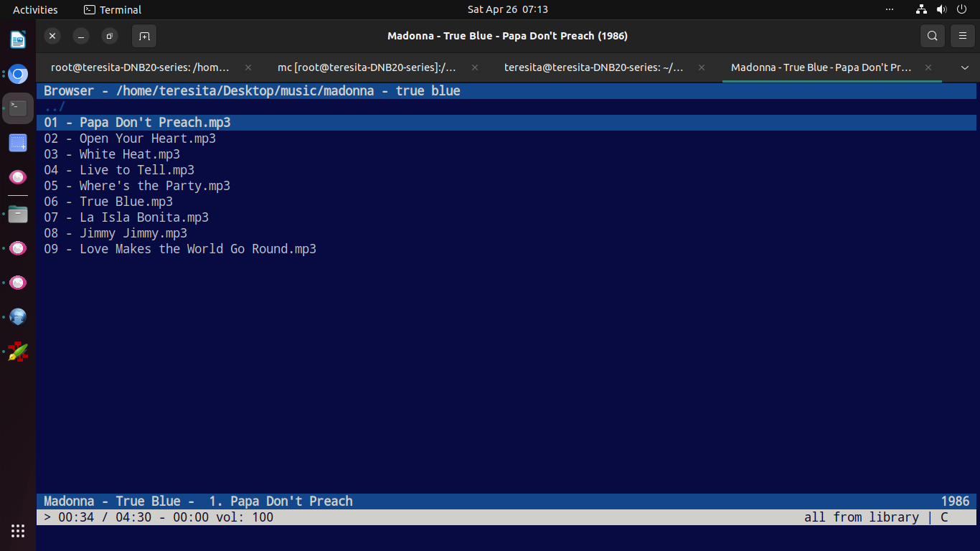Open the screenshot tool dock icon
Image resolution: width=980 pixels, height=551 pixels.
click(x=18, y=143)
